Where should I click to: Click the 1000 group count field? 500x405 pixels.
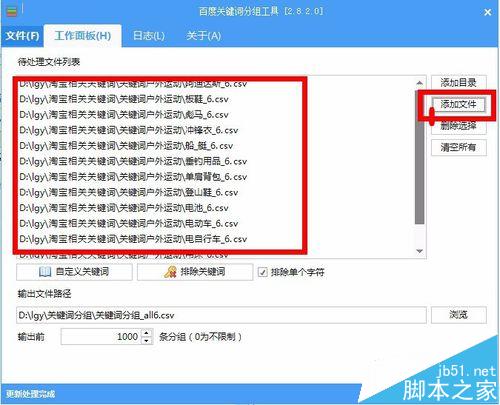click(102, 337)
